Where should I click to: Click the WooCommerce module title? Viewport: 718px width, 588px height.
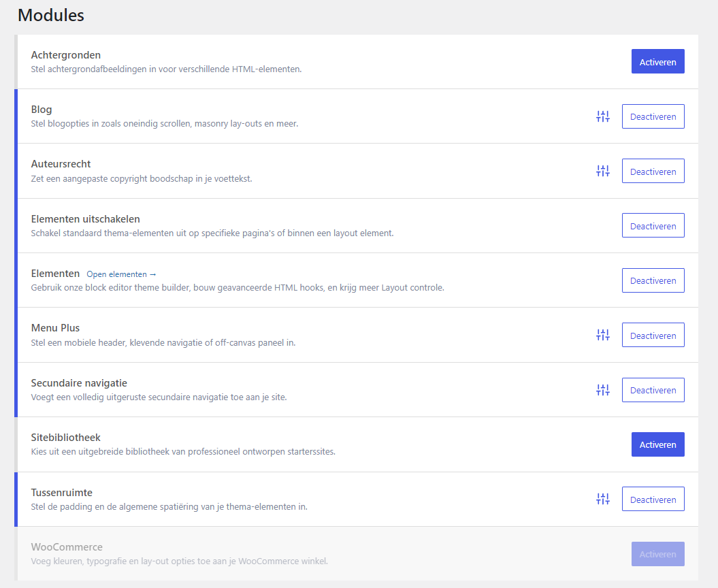[x=67, y=547]
